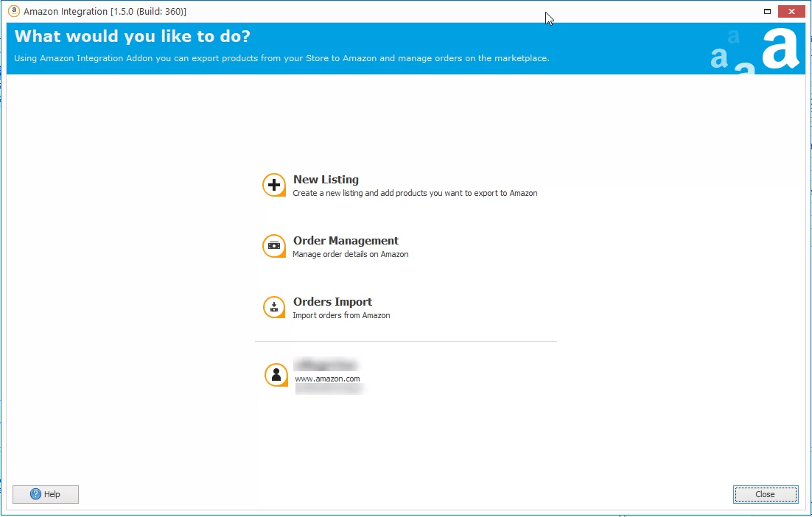Click the Help question mark icon

pyautogui.click(x=35, y=494)
